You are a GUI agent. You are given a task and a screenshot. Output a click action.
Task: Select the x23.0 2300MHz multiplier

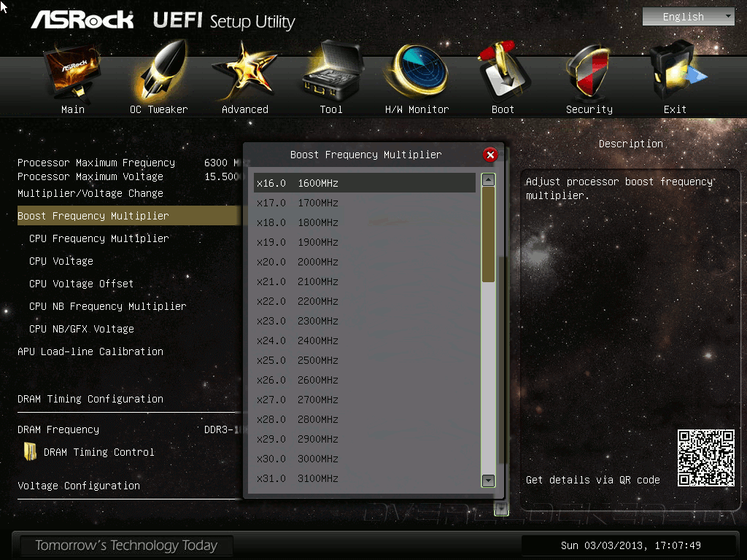point(365,321)
